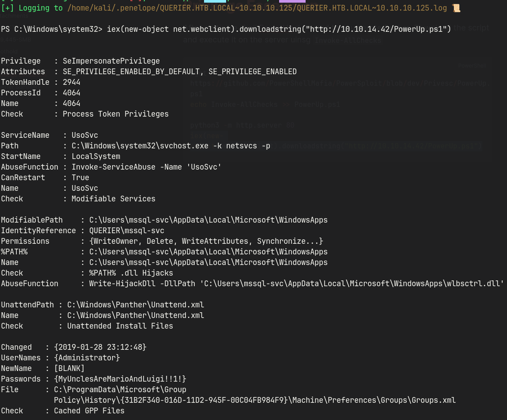507x420 pixels.
Task: Click the 'Privilege' field label
Action: pyautogui.click(x=21, y=61)
